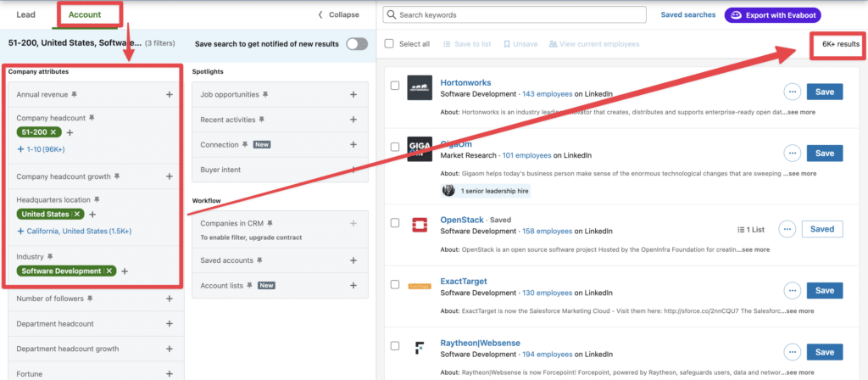Click the Search keywords field
Screen dimensions: 868x380
tap(515, 15)
